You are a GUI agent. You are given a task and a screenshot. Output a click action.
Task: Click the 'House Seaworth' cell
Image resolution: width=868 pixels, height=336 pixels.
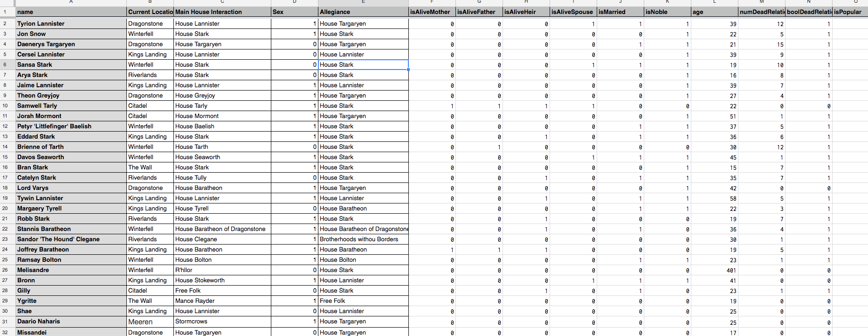222,157
